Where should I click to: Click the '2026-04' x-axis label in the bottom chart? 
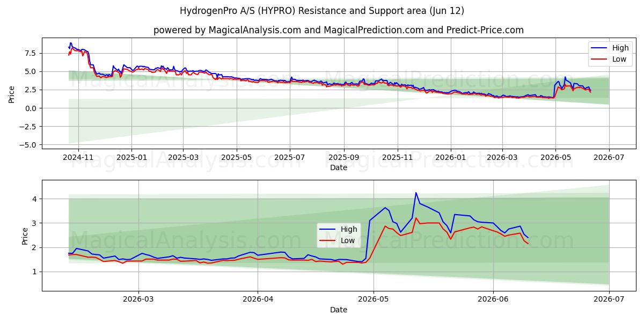(x=258, y=300)
